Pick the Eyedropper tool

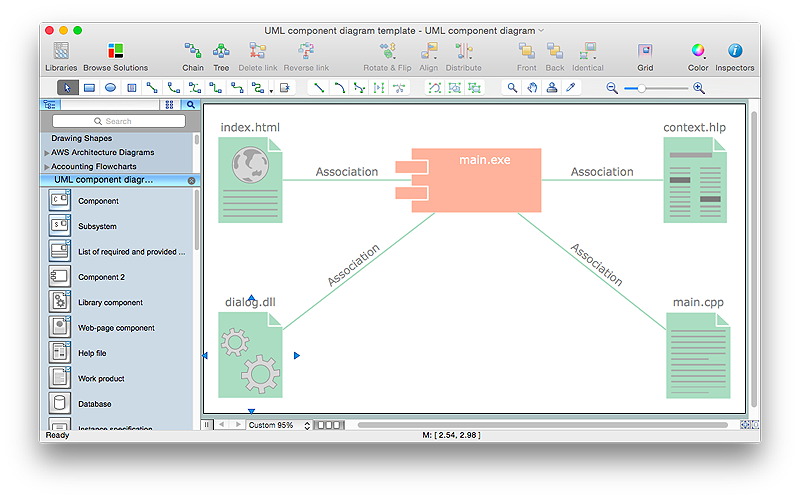pyautogui.click(x=571, y=88)
